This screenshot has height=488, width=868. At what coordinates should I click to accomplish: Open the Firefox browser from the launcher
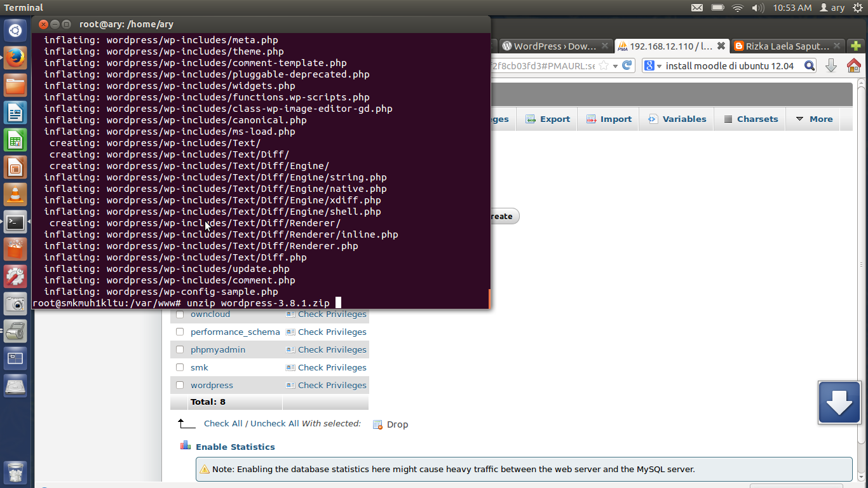(x=15, y=58)
